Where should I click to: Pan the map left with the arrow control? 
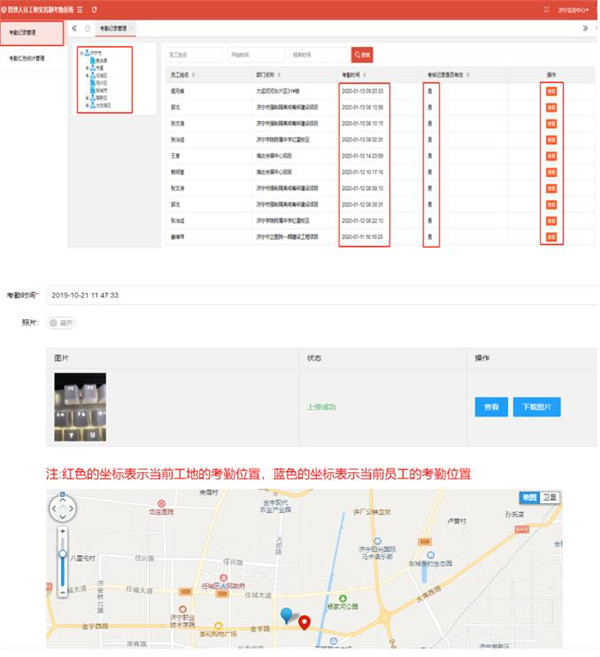pos(54,509)
